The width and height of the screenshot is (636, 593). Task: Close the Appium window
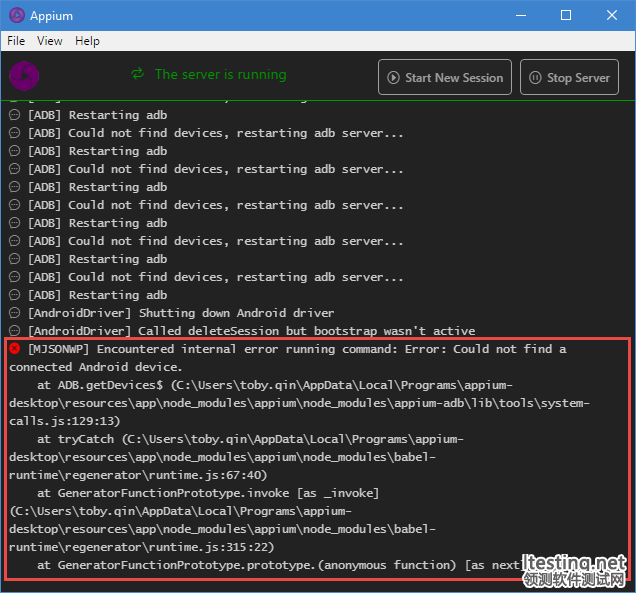(x=612, y=15)
